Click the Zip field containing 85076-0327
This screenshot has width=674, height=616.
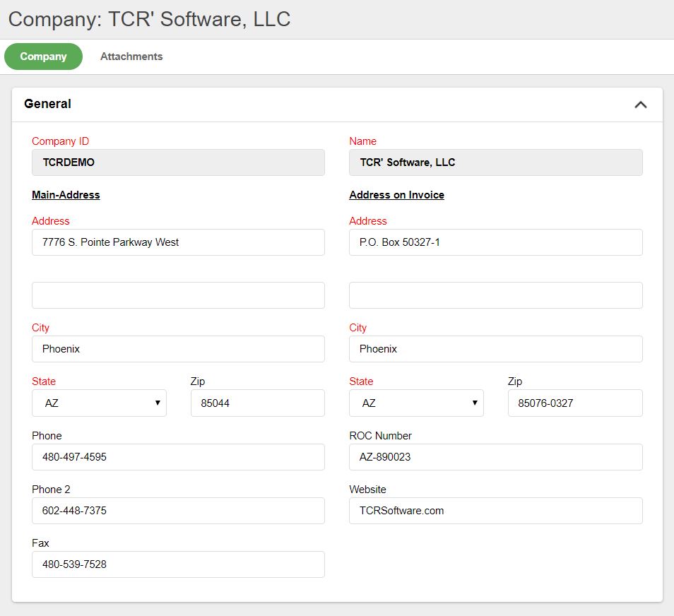(x=574, y=403)
